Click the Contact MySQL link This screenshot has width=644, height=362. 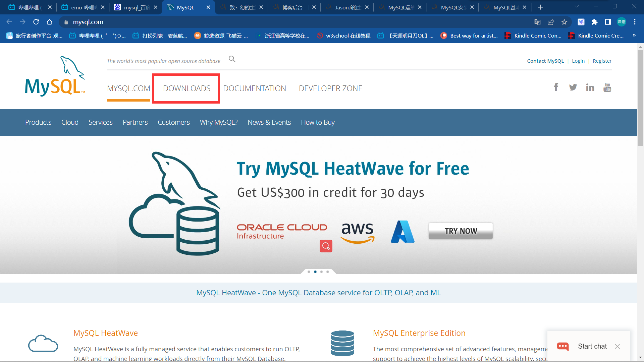545,61
